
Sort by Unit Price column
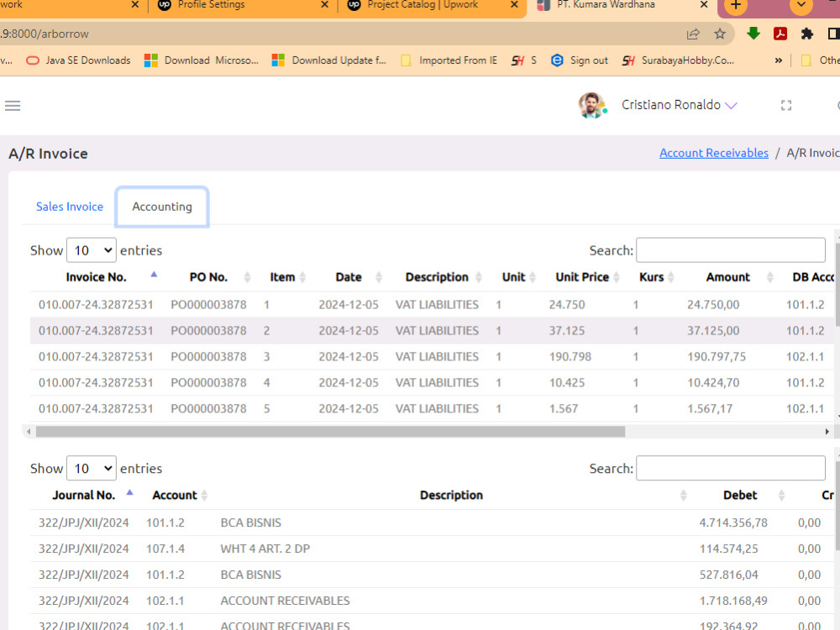[x=582, y=277]
